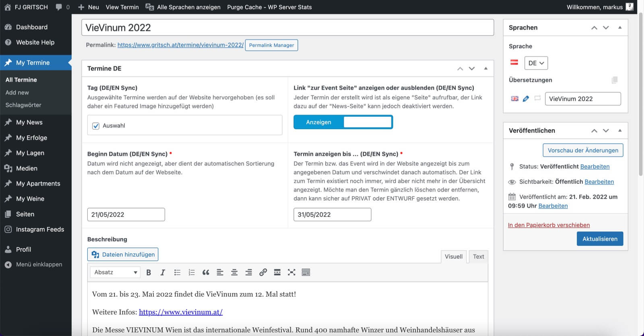Open the DE language dropdown
Screen dimensions: 644x336
[536, 63]
